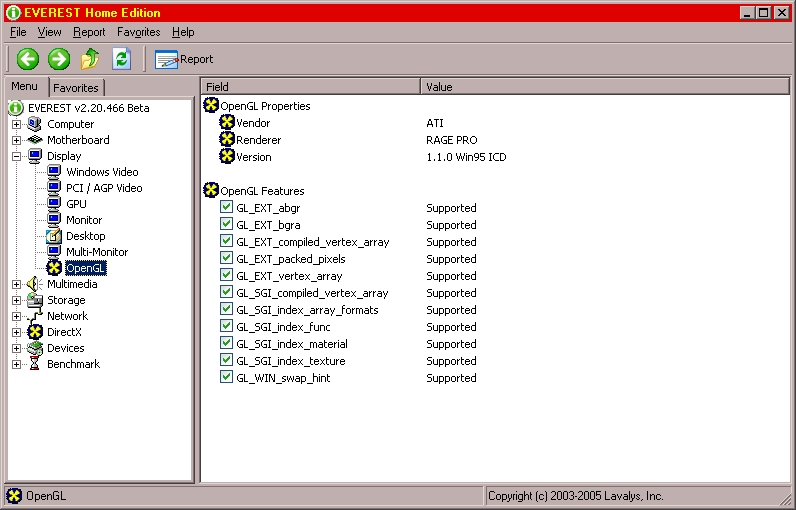Image resolution: width=796 pixels, height=510 pixels.
Task: Expand the DirectX tree node
Action: 16,332
